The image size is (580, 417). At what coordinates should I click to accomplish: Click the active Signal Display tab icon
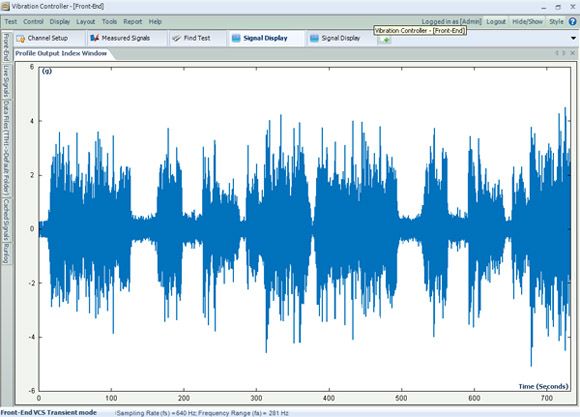pyautogui.click(x=236, y=38)
